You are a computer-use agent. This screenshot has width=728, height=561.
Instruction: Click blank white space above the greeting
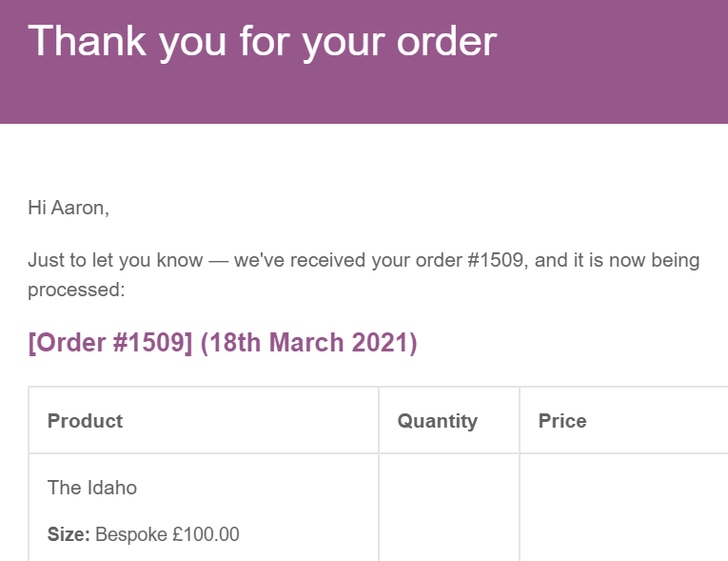[x=364, y=160]
